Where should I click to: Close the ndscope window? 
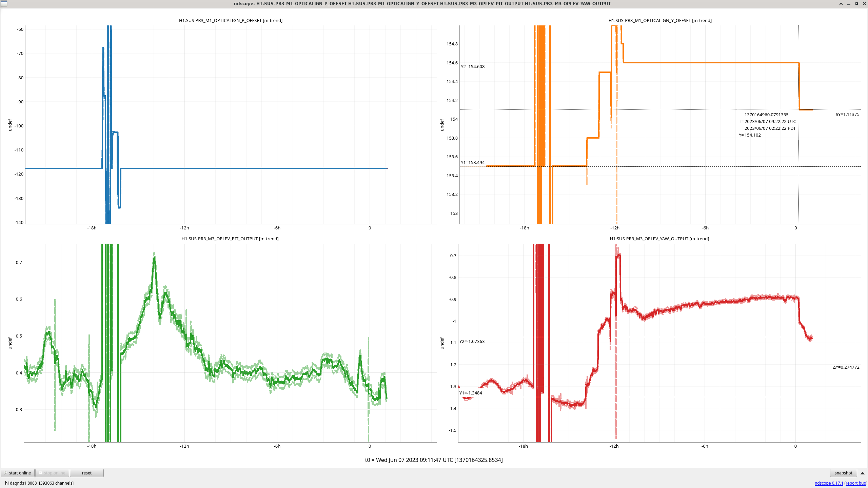[864, 4]
